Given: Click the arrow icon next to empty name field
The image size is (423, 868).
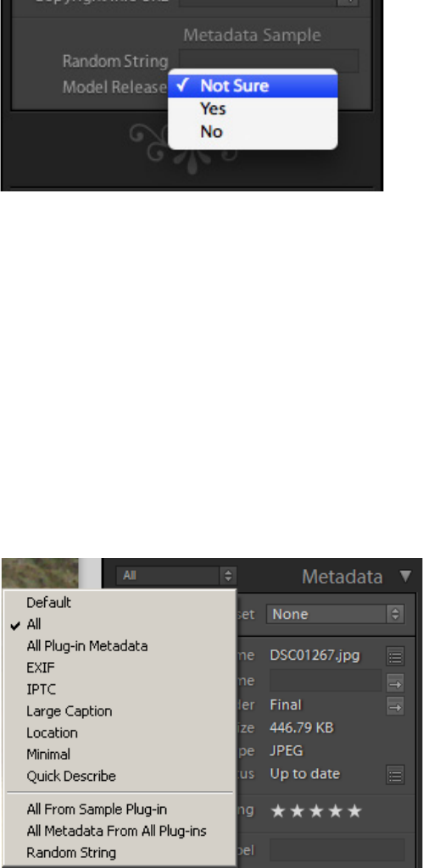Looking at the screenshot, I should [395, 683].
